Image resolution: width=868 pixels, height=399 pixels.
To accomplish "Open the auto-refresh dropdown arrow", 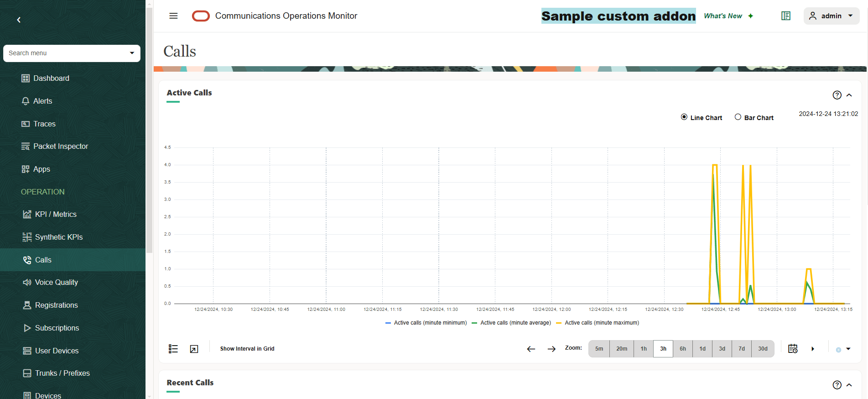I will pyautogui.click(x=848, y=349).
